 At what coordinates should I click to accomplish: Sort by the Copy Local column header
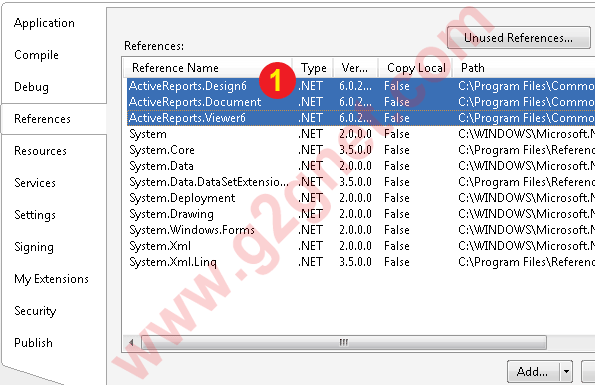[416, 68]
